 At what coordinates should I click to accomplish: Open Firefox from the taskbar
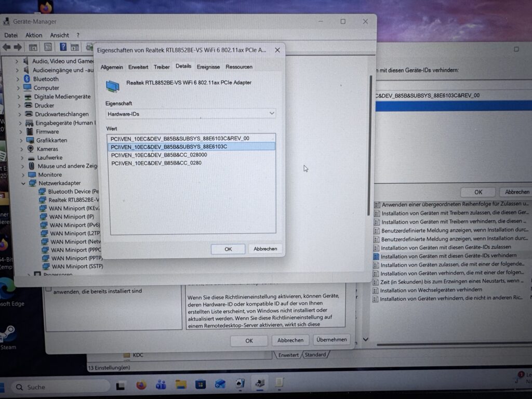141,385
